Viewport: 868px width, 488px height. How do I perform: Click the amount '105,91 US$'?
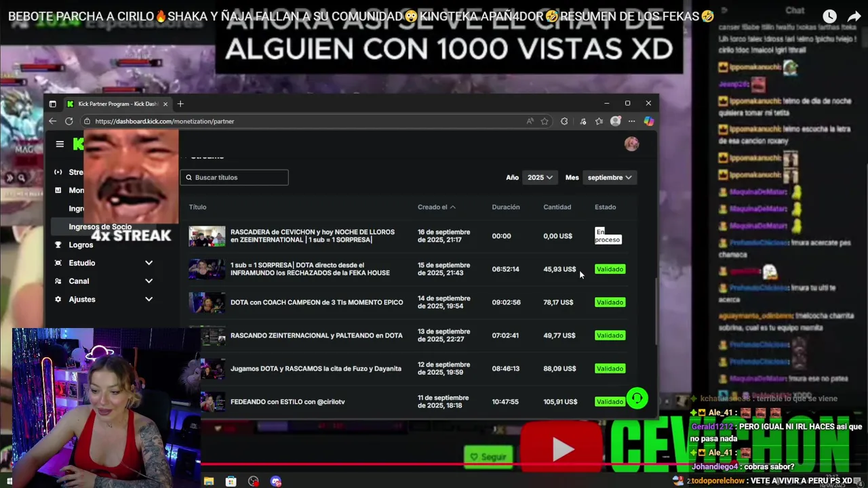[560, 402]
